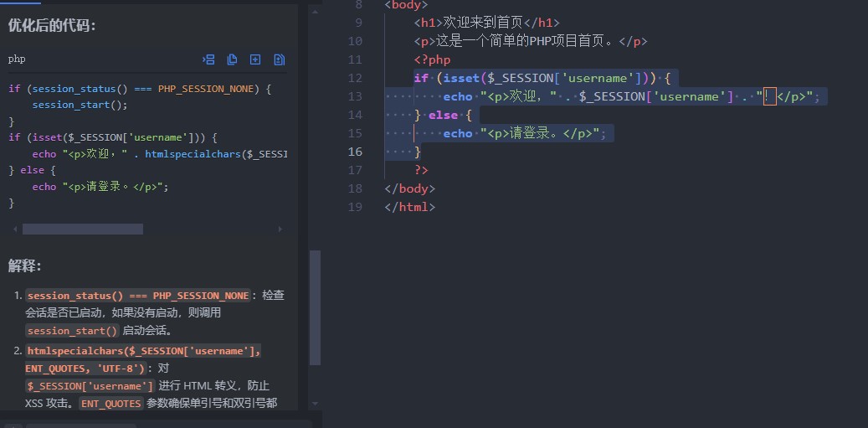The height and width of the screenshot is (428, 868).
Task: Click code block scroll-right arrow
Action: point(280,229)
